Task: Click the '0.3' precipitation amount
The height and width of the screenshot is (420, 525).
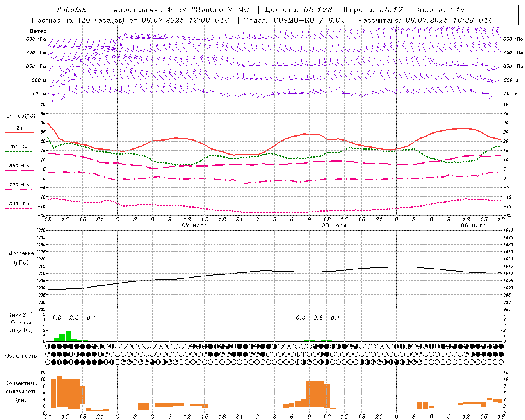Action: pos(318,318)
